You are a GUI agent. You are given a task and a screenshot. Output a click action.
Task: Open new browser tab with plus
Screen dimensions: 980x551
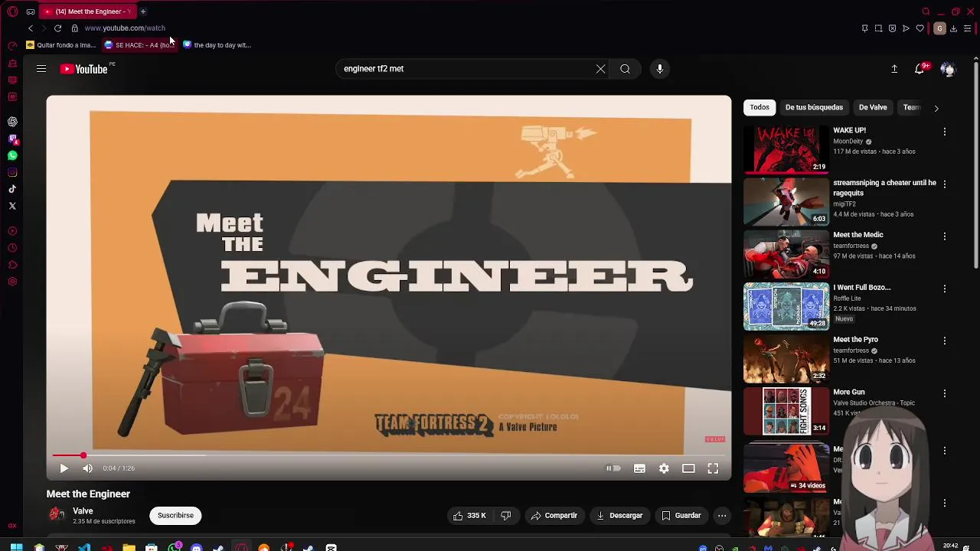[x=142, y=11]
